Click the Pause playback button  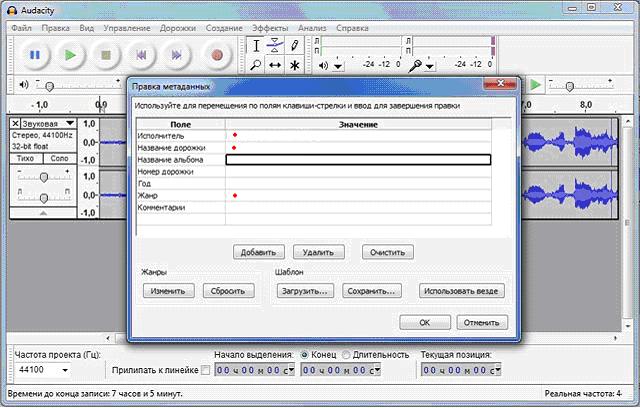pyautogui.click(x=34, y=56)
